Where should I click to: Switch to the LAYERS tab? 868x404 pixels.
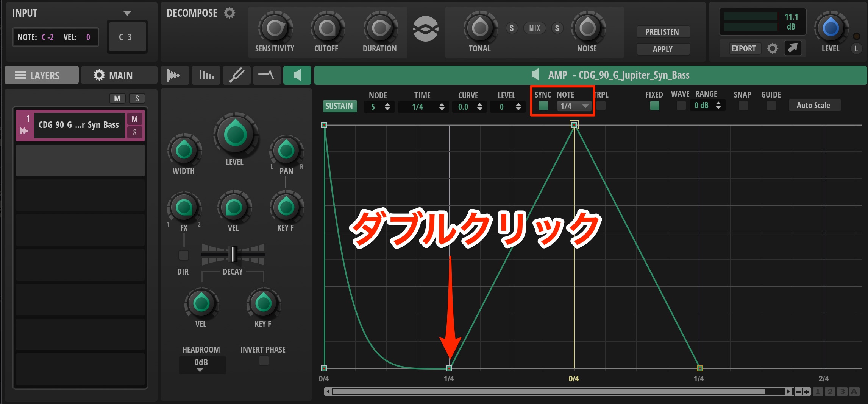[x=42, y=75]
